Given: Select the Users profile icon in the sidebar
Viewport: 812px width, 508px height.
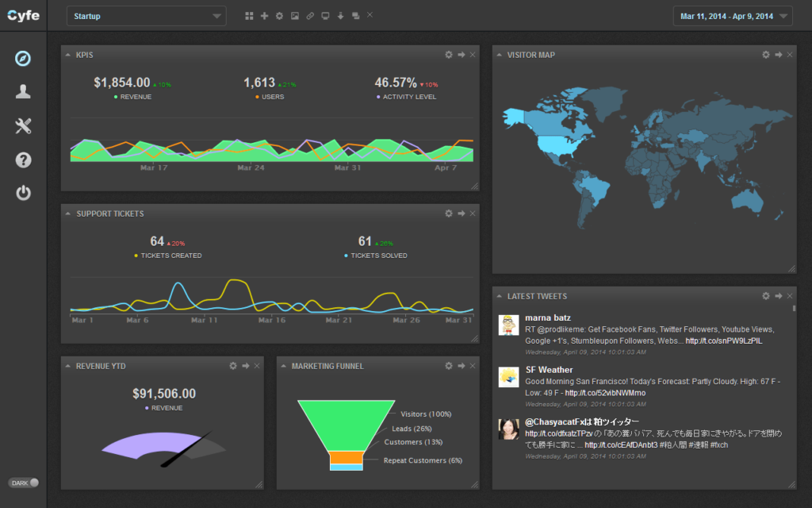Looking at the screenshot, I should pos(23,91).
